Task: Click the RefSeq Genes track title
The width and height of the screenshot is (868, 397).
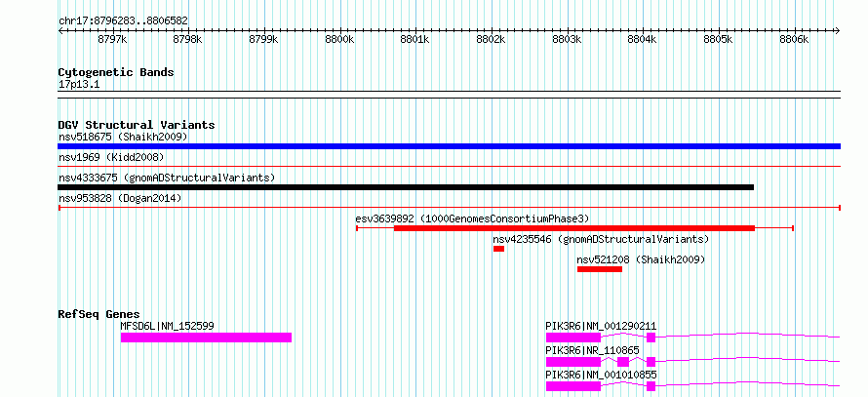Action: 99,314
